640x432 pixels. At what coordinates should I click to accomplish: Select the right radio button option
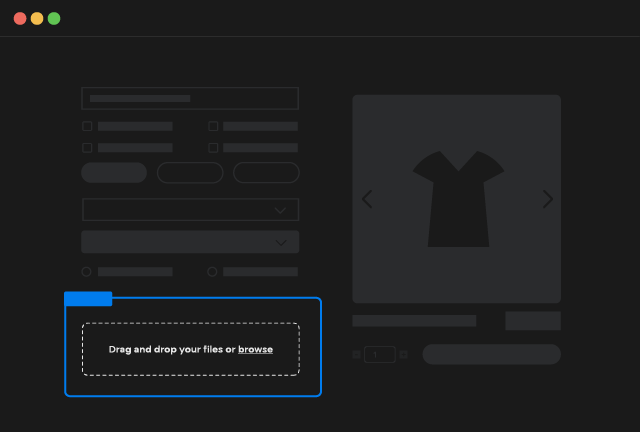(x=212, y=271)
